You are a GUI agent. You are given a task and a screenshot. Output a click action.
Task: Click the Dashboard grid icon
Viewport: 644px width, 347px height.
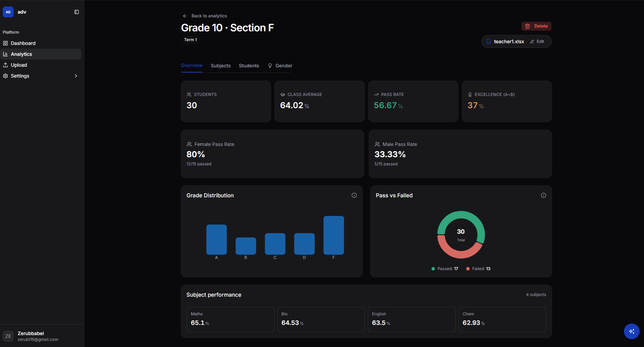tap(5, 43)
